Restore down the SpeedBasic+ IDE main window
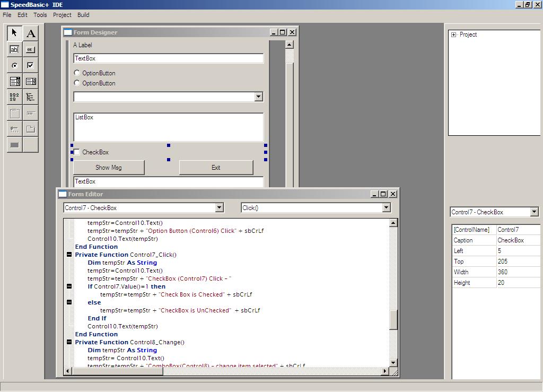 pyautogui.click(x=528, y=4)
